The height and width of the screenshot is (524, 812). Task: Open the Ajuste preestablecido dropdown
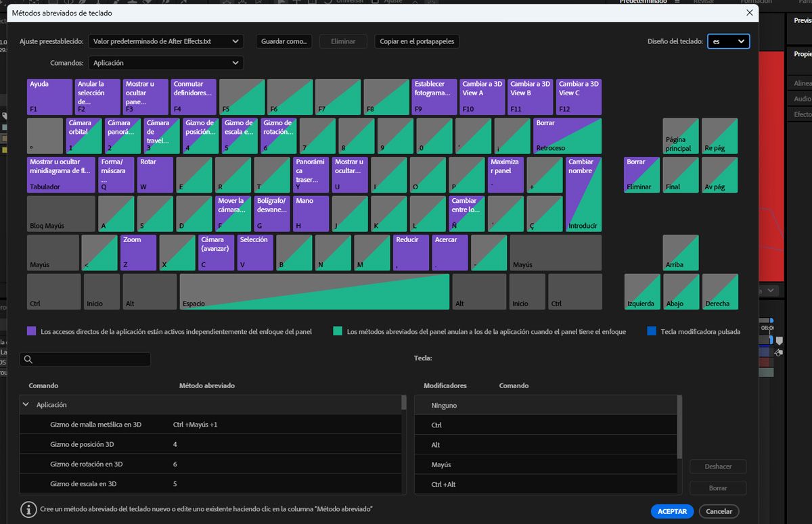tap(166, 41)
